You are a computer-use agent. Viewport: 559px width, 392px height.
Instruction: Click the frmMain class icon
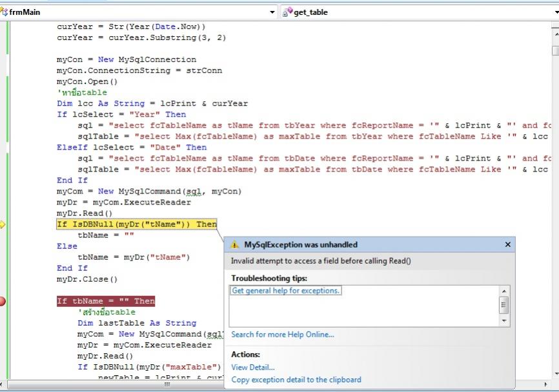tap(4, 12)
